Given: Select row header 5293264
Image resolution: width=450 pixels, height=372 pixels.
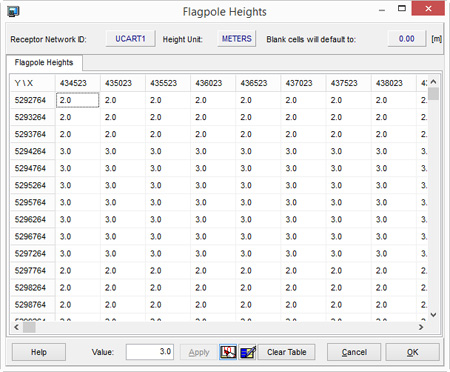Looking at the screenshot, I should [33, 117].
